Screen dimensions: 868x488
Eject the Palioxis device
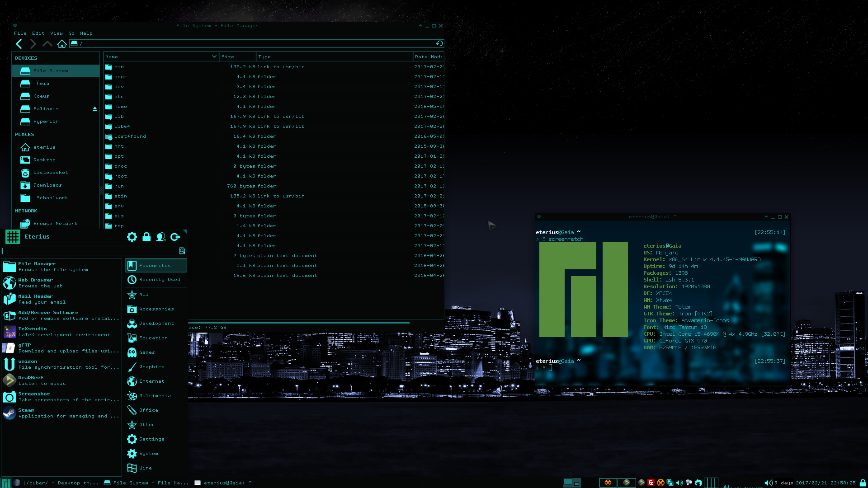point(95,109)
